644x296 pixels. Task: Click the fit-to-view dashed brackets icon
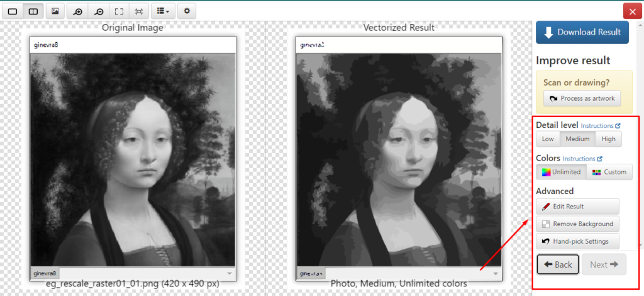pyautogui.click(x=119, y=11)
